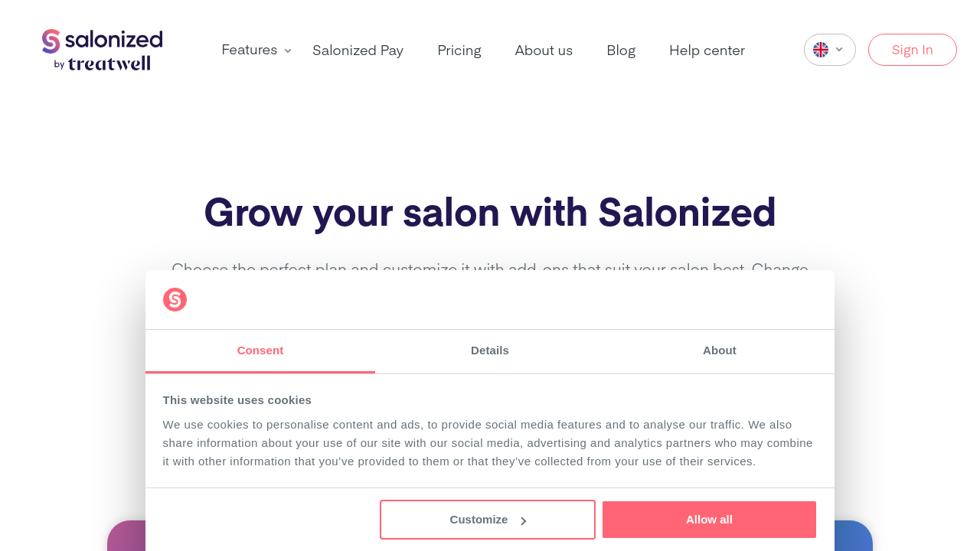Navigate to About us page
The width and height of the screenshot is (980, 551).
pyautogui.click(x=544, y=51)
